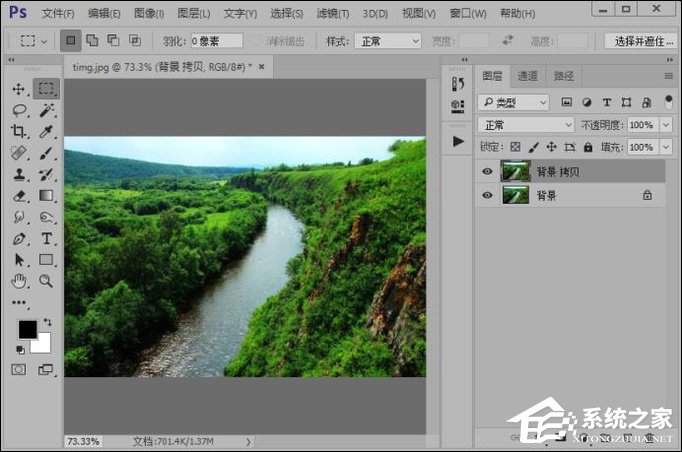The height and width of the screenshot is (452, 682).
Task: Switch to the 通道 tab
Action: [x=527, y=77]
